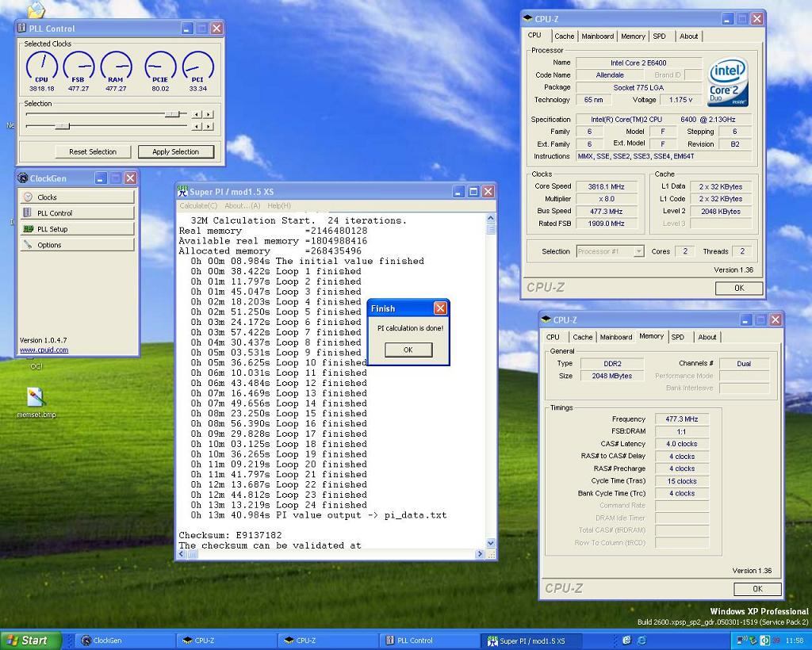
Task: Open Options in ClockGen panel
Action: click(x=77, y=245)
